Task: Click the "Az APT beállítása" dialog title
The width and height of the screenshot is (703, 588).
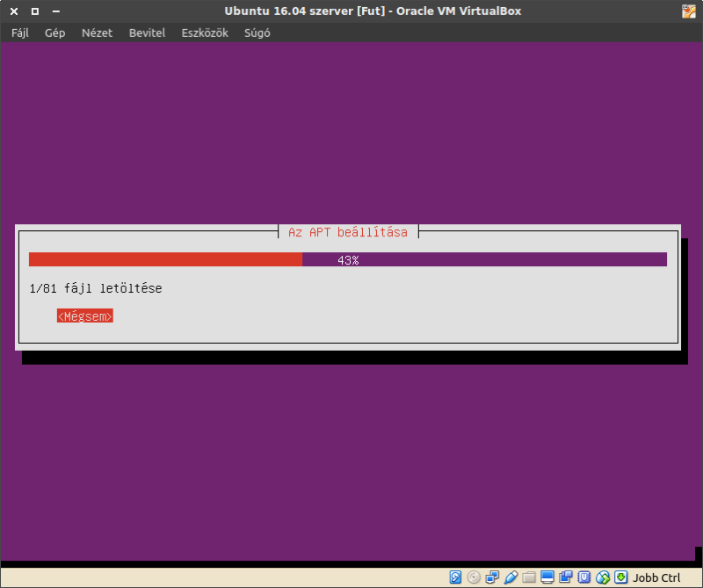Action: pyautogui.click(x=348, y=232)
